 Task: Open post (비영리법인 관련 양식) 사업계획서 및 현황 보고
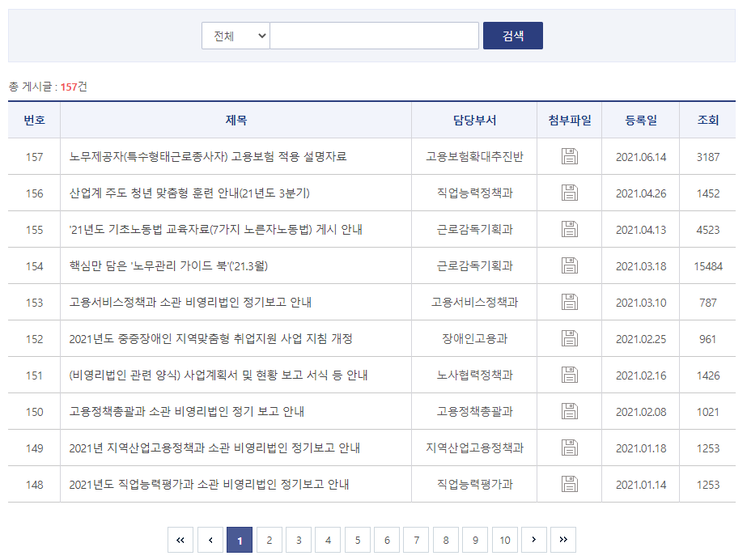click(219, 375)
